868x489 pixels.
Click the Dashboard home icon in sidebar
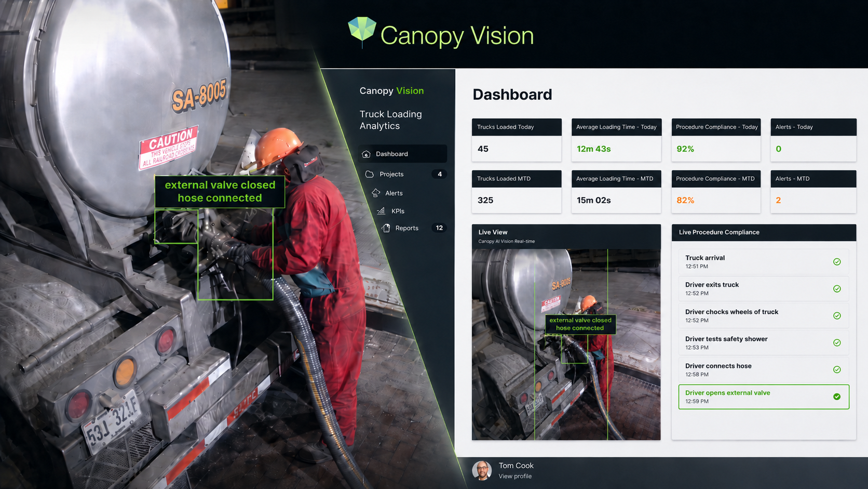click(366, 154)
